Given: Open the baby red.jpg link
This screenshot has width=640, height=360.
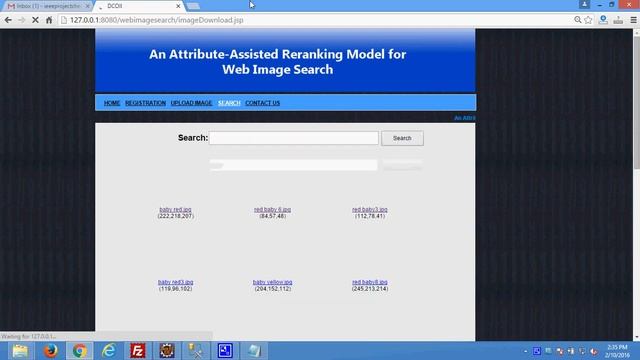Looking at the screenshot, I should 176,209.
